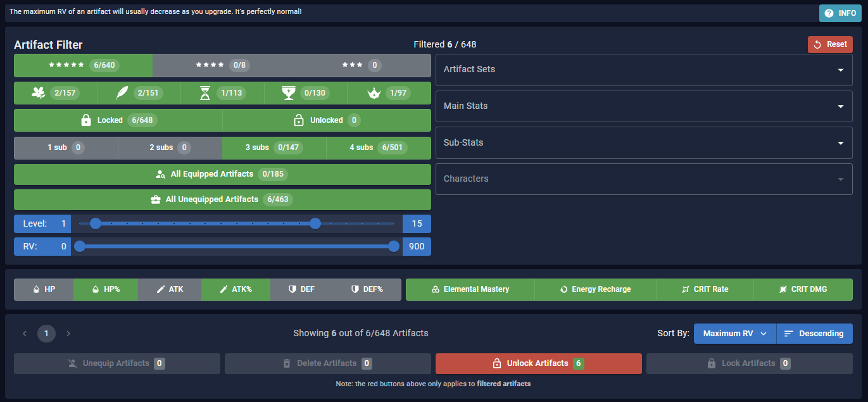The width and height of the screenshot is (868, 402).
Task: Go to the previous page arrow
Action: 25,334
